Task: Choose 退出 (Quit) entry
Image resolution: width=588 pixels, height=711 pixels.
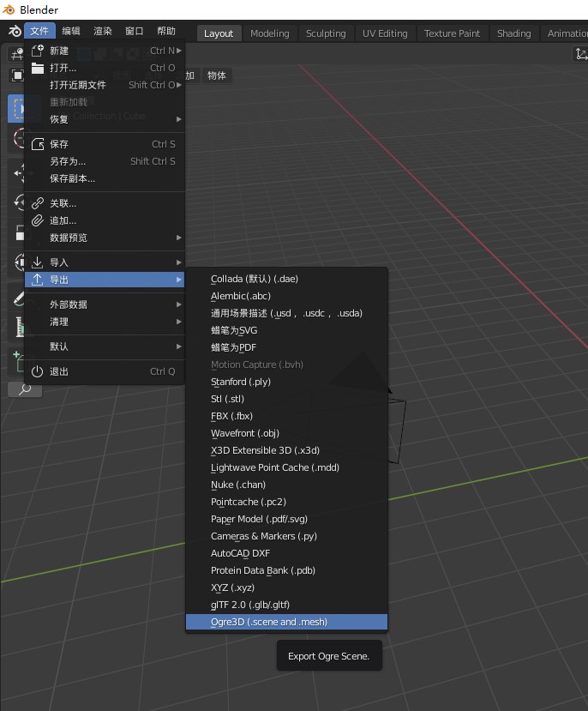Action: (x=105, y=372)
